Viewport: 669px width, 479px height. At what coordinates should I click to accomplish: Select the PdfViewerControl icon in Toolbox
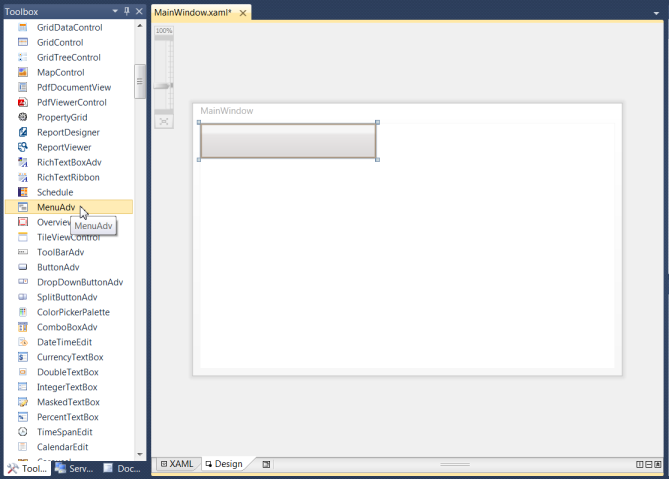(23, 102)
